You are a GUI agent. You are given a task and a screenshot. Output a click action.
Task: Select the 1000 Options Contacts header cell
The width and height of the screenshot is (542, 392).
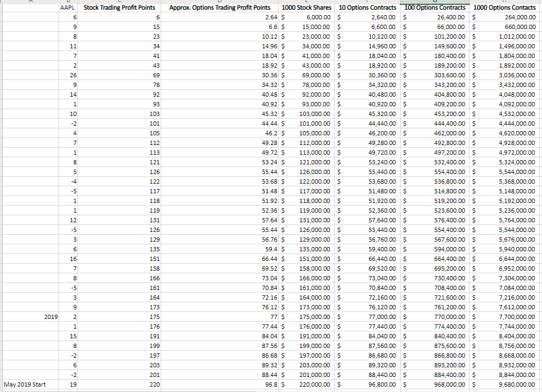504,8
